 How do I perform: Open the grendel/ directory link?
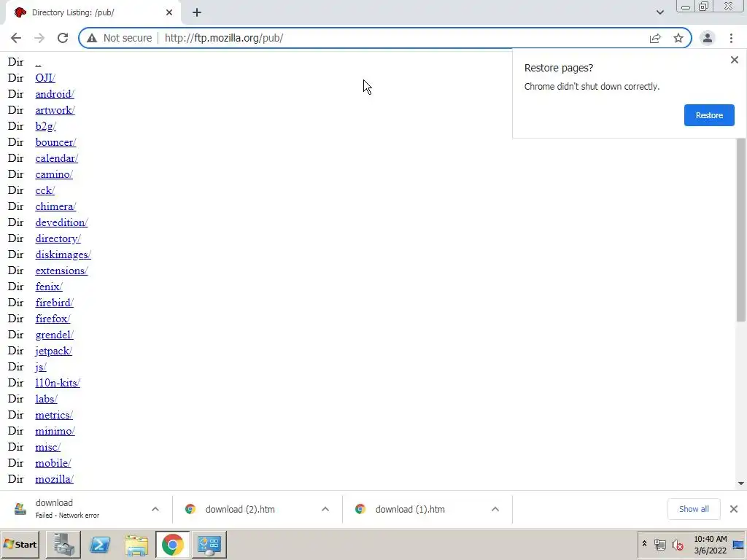point(54,335)
